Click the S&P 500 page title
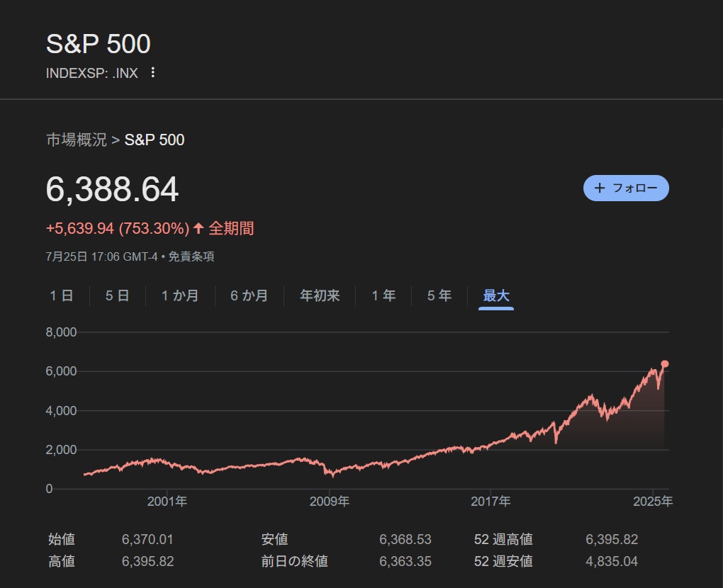Image resolution: width=723 pixels, height=588 pixels. tap(99, 44)
